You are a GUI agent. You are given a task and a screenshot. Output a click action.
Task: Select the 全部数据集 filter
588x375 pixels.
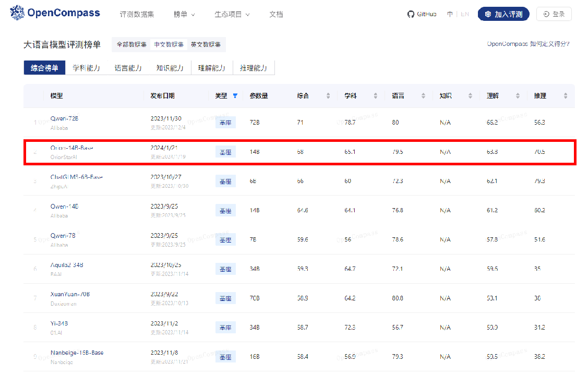coord(131,45)
